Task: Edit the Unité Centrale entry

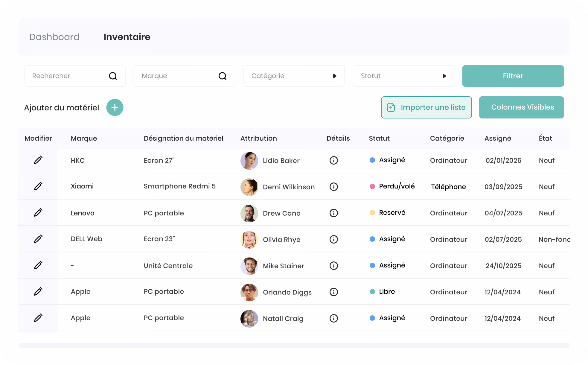Action: (38, 265)
